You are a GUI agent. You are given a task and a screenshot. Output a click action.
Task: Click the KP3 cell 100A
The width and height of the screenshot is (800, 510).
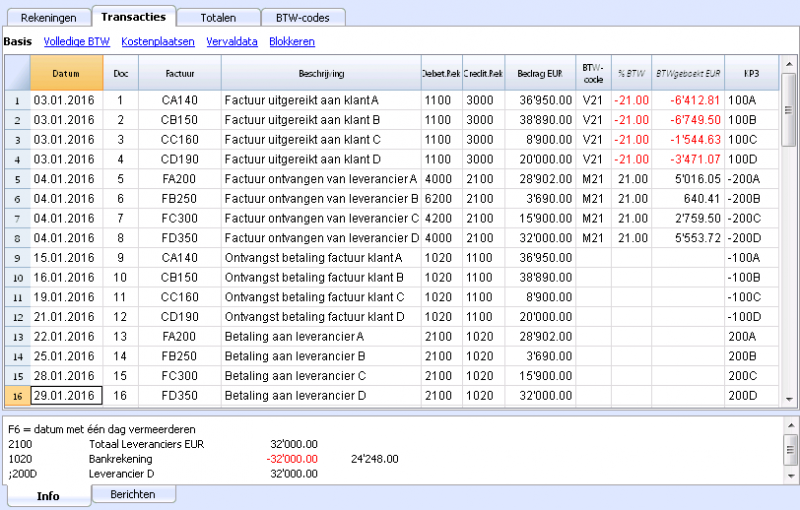[752, 100]
